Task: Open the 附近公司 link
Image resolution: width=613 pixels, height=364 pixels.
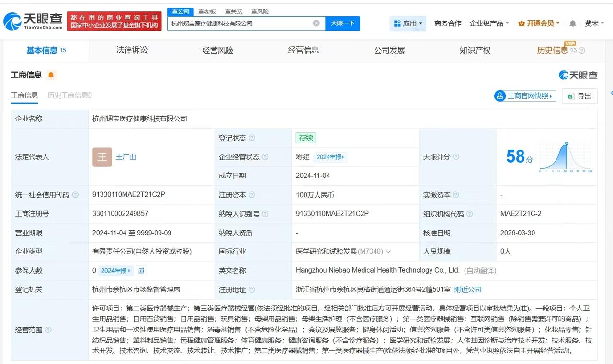Action: tap(468, 289)
